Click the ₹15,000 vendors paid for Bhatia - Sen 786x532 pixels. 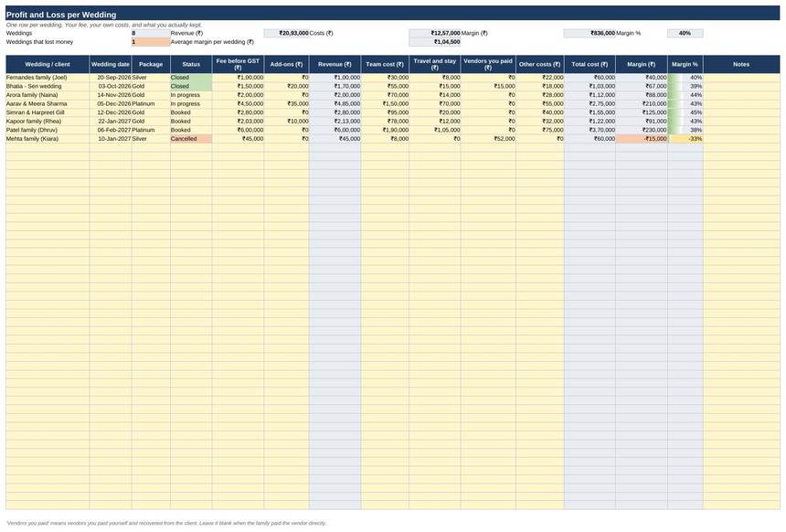(x=488, y=86)
